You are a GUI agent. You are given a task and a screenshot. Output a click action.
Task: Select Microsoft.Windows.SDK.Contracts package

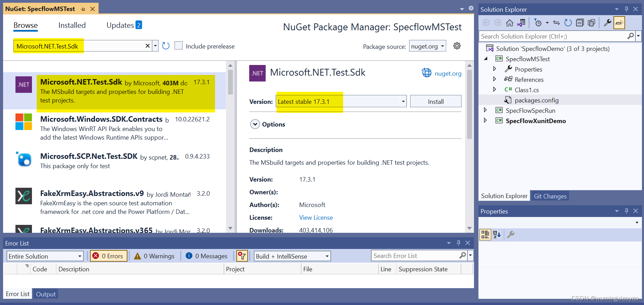pyautogui.click(x=114, y=128)
